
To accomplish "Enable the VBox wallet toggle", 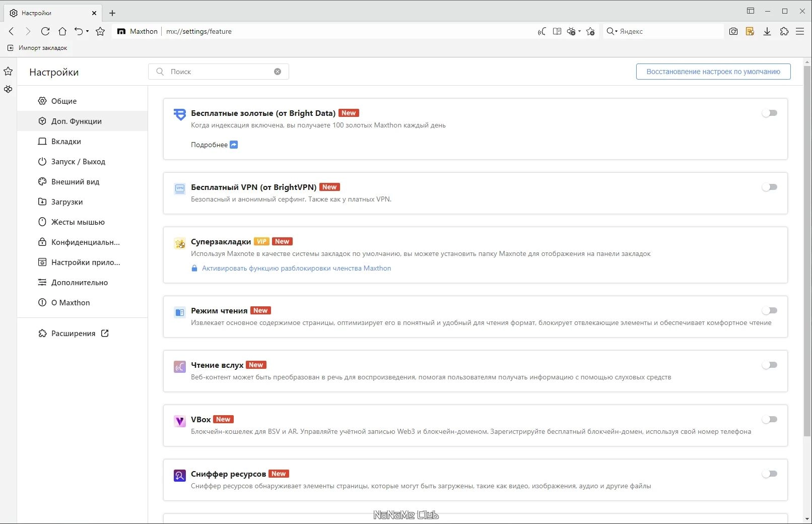I will click(769, 419).
